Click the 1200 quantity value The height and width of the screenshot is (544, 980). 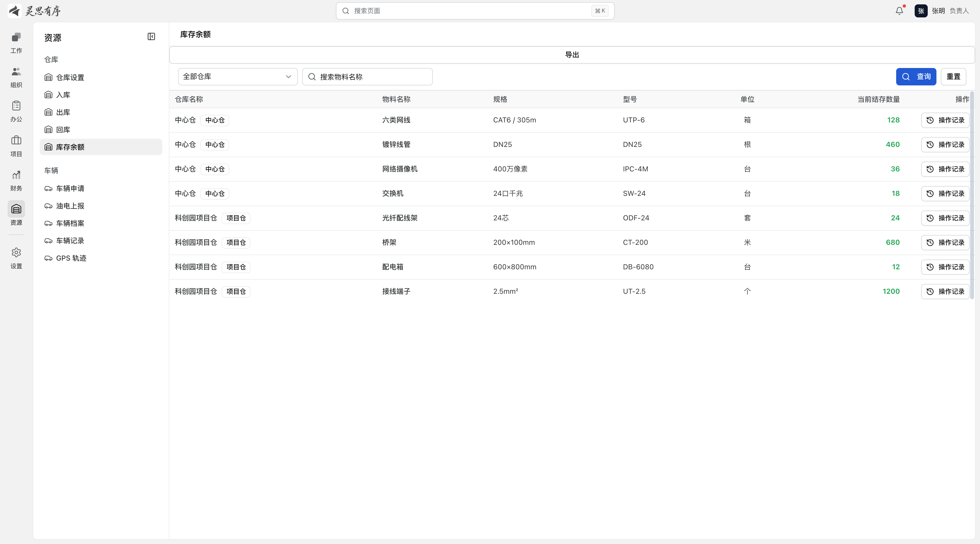click(x=891, y=292)
